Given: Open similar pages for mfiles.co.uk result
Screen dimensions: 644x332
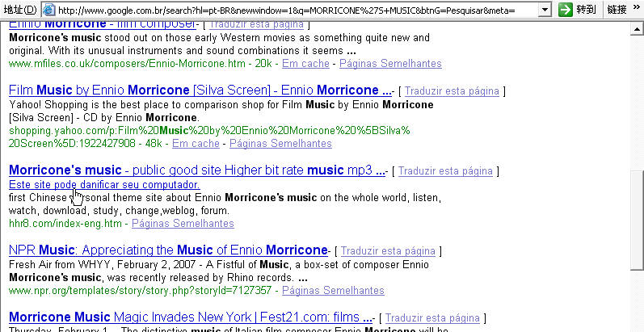Looking at the screenshot, I should pyautogui.click(x=390, y=64).
